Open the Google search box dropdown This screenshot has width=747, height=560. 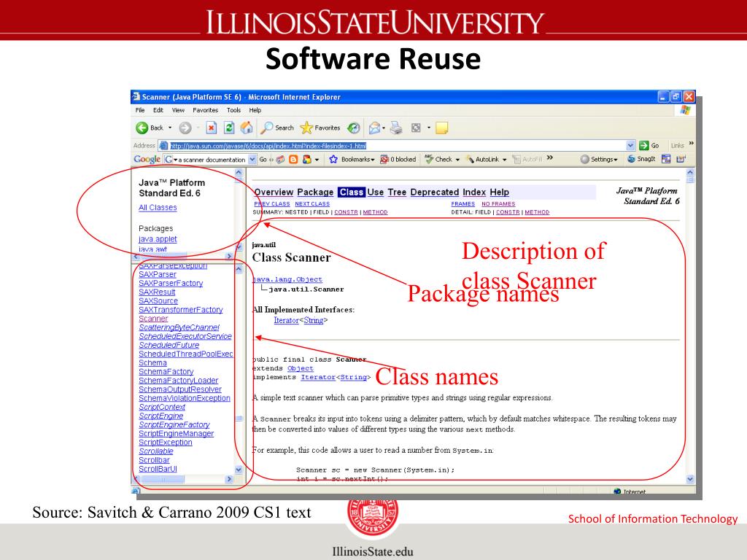coord(252,160)
